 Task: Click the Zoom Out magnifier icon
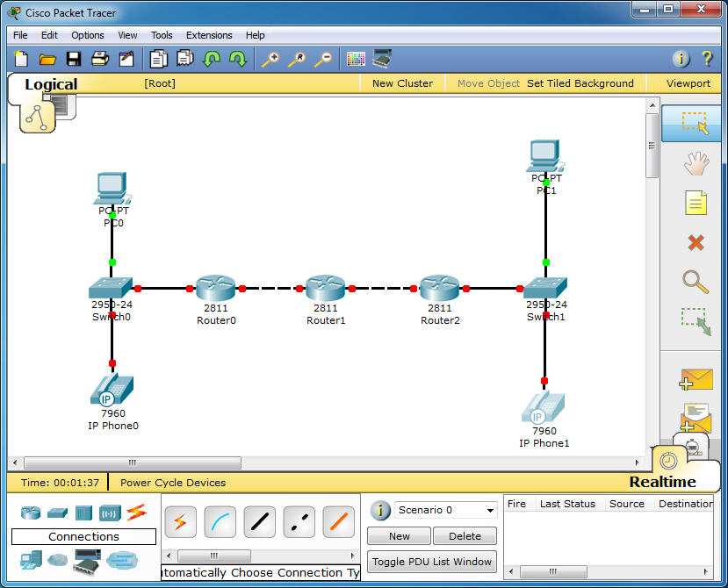click(x=323, y=59)
